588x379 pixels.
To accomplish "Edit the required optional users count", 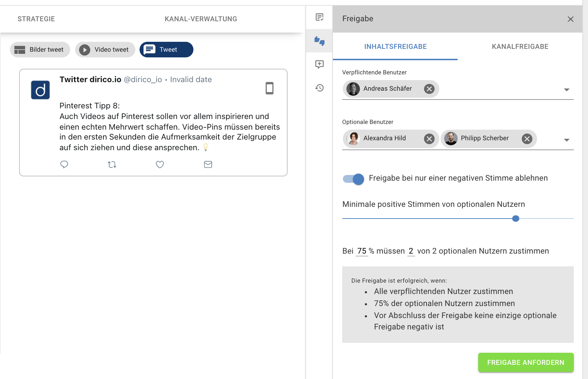I will coord(411,251).
